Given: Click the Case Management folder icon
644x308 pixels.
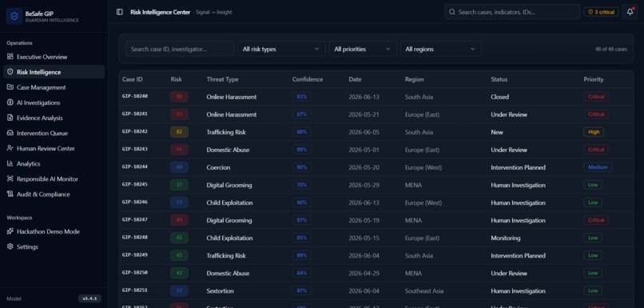Looking at the screenshot, I should [10, 87].
